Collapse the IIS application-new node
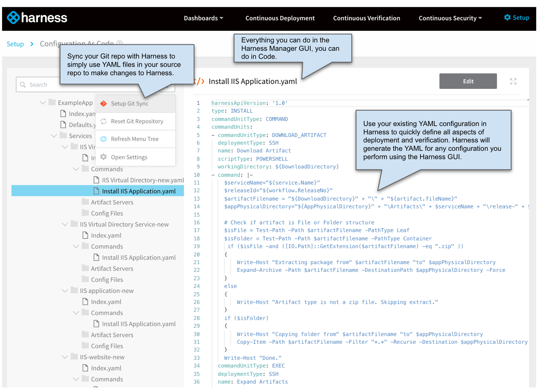540x392 pixels. [x=65, y=290]
